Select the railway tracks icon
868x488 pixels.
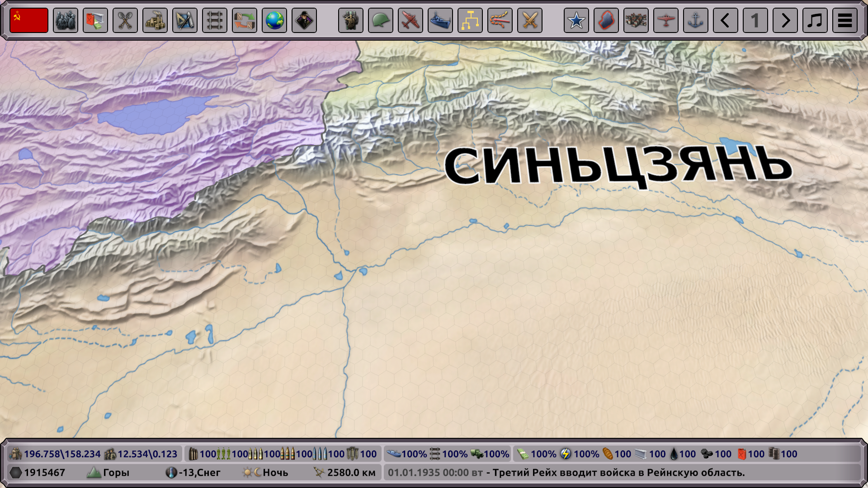coord(215,20)
